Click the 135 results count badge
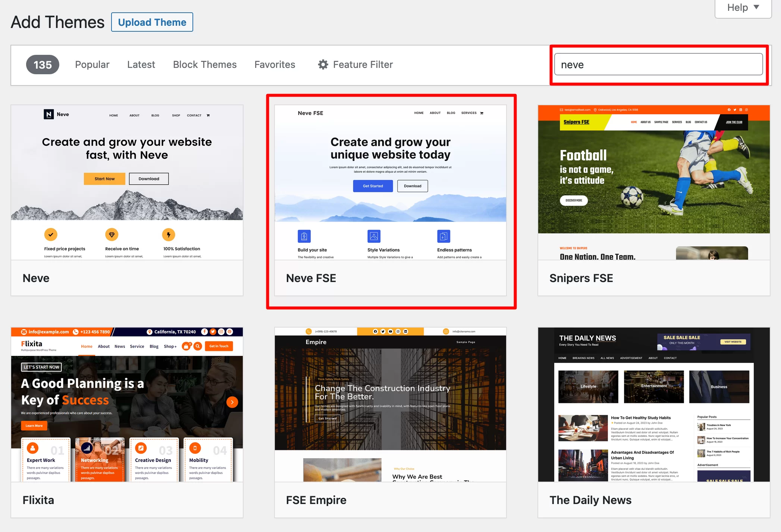This screenshot has width=781, height=532. click(43, 65)
